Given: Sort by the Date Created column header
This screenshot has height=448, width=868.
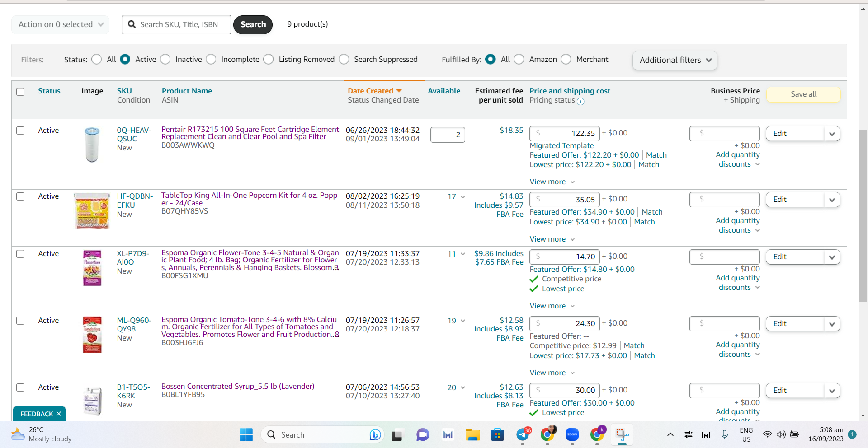Looking at the screenshot, I should pos(370,91).
